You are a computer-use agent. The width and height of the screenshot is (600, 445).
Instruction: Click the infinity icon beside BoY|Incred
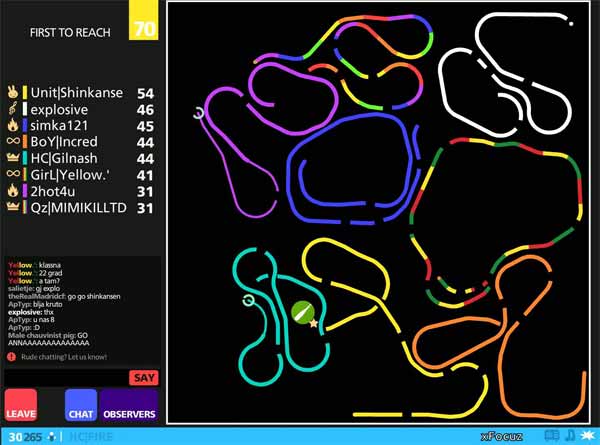click(14, 142)
